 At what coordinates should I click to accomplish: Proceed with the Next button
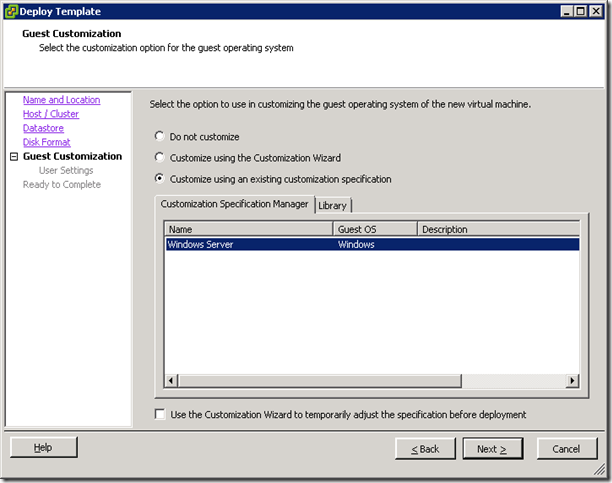(x=493, y=449)
